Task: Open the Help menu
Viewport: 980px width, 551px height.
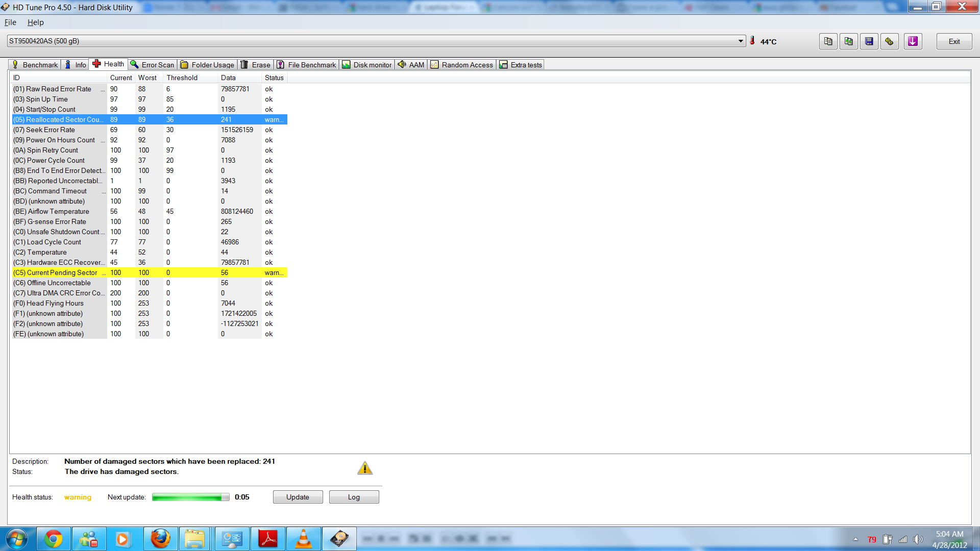Action: click(35, 22)
